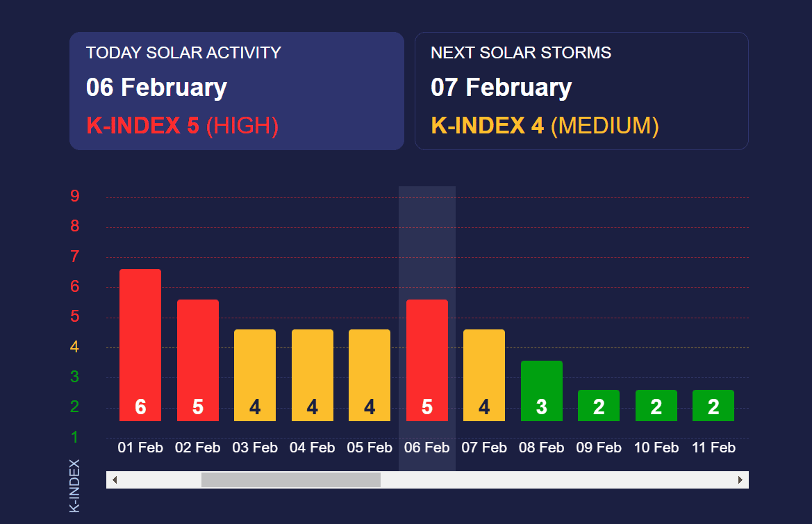This screenshot has height=524, width=812.
Task: Select the Next Solar Storms card
Action: click(581, 90)
